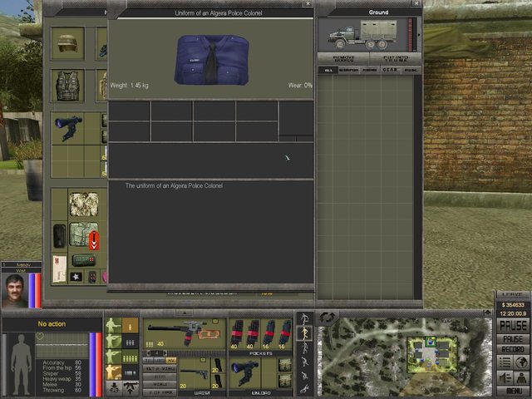This screenshot has height=399, width=532.
Task: Click the LEAVE button
Action: [x=513, y=294]
